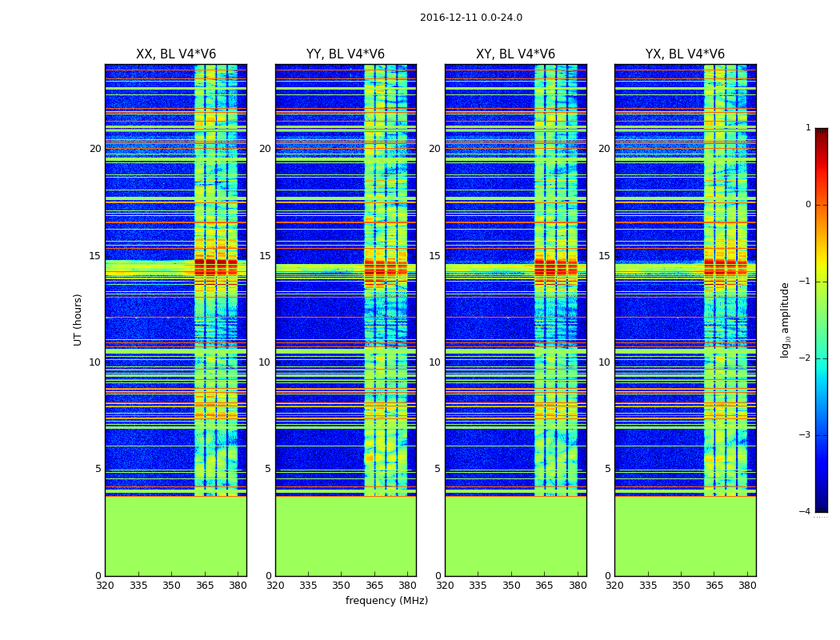Image resolution: width=840 pixels, height=640 pixels.
Task: Click the UT (hours) y-axis label
Action: [x=78, y=319]
